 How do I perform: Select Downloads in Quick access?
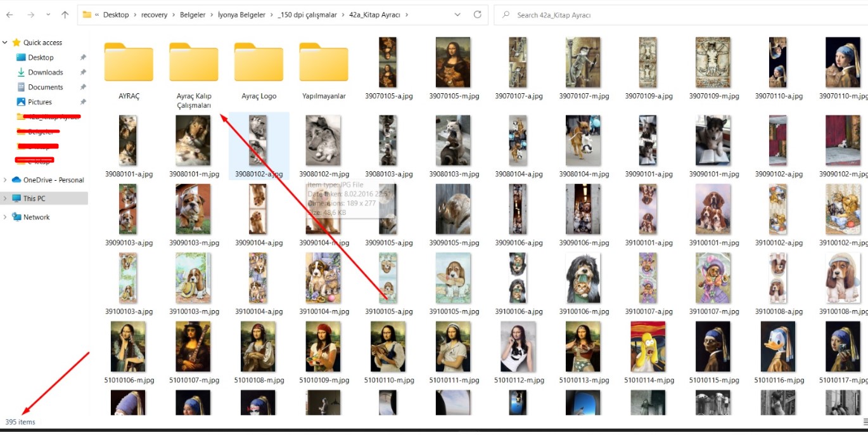click(x=45, y=72)
